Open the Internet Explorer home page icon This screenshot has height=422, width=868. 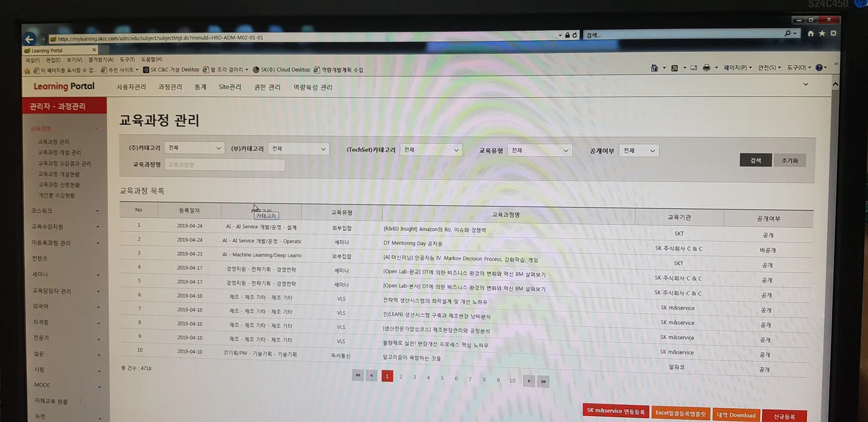point(655,67)
